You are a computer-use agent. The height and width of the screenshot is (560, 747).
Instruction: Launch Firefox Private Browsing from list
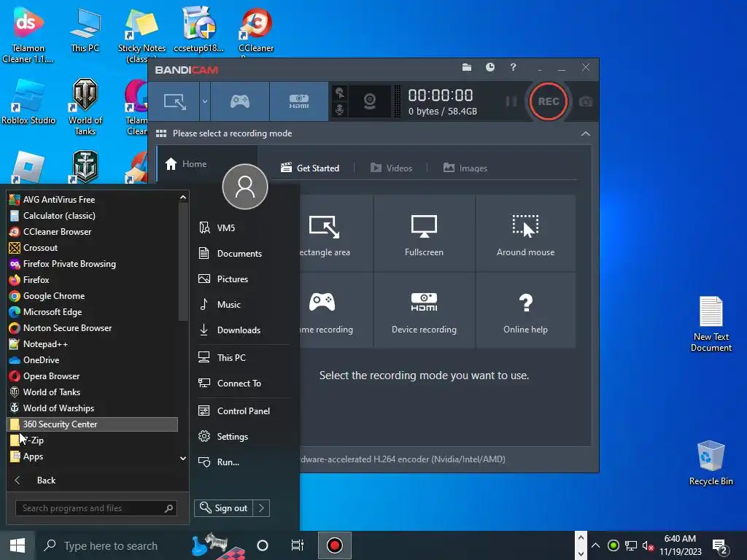93,264
